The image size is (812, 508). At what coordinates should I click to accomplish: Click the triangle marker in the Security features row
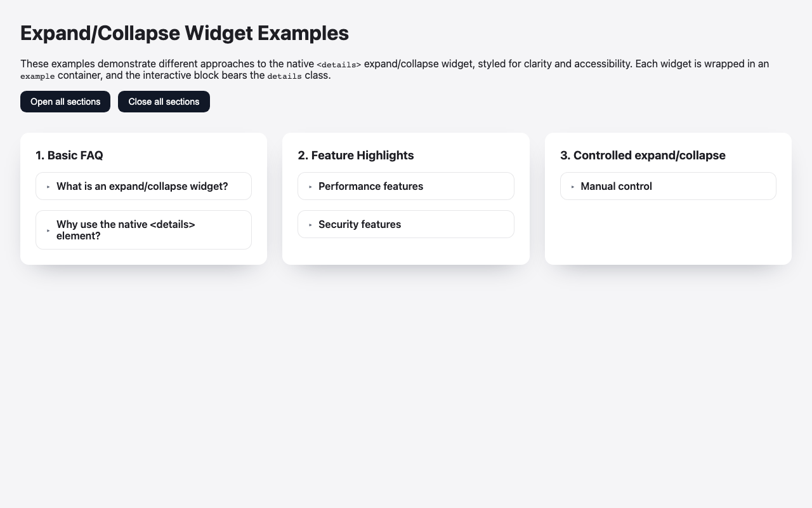(310, 224)
